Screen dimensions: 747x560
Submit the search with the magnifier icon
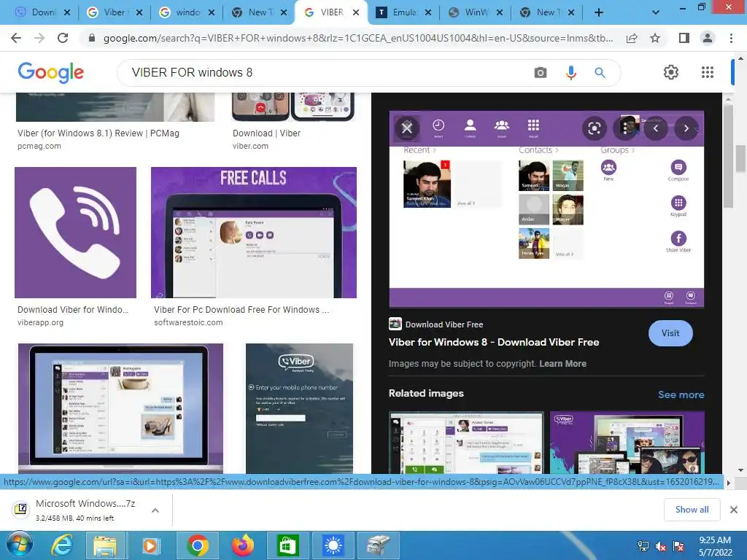click(x=600, y=72)
